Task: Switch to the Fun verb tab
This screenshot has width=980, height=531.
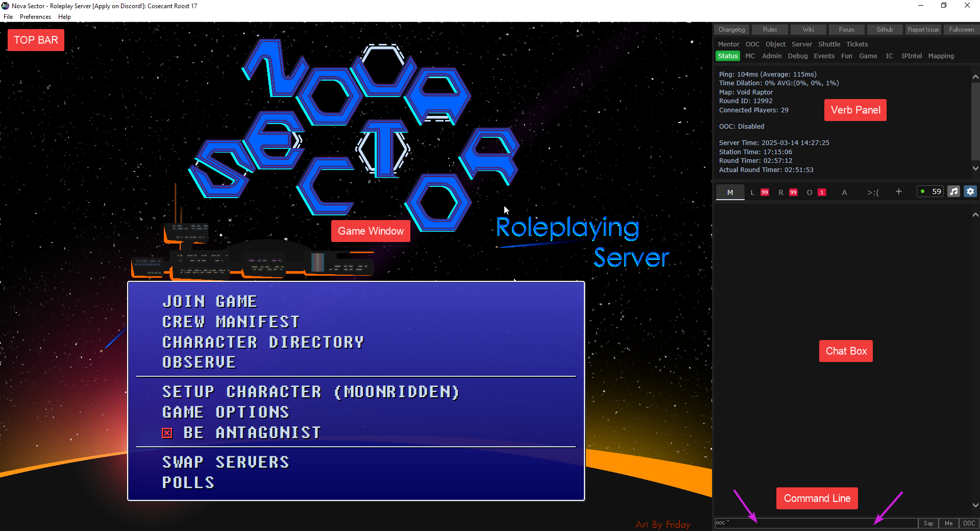Action: coord(847,56)
